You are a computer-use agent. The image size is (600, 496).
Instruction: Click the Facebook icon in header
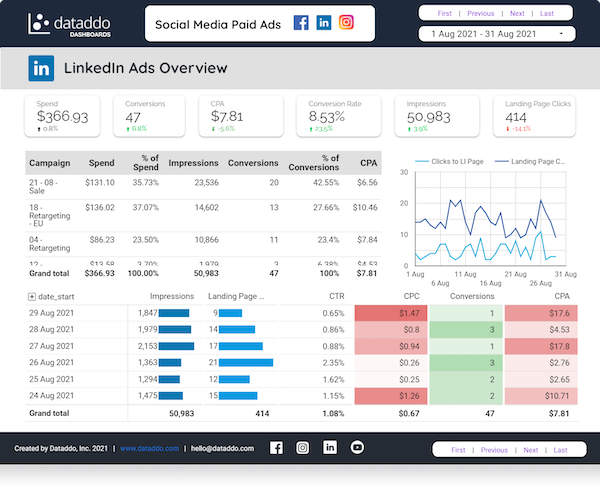tap(301, 23)
